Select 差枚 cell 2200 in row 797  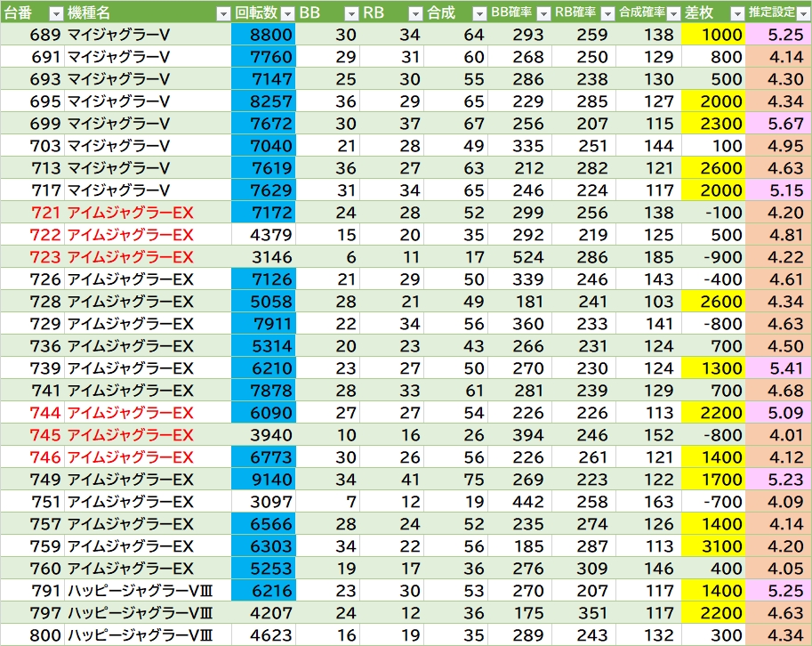click(713, 613)
